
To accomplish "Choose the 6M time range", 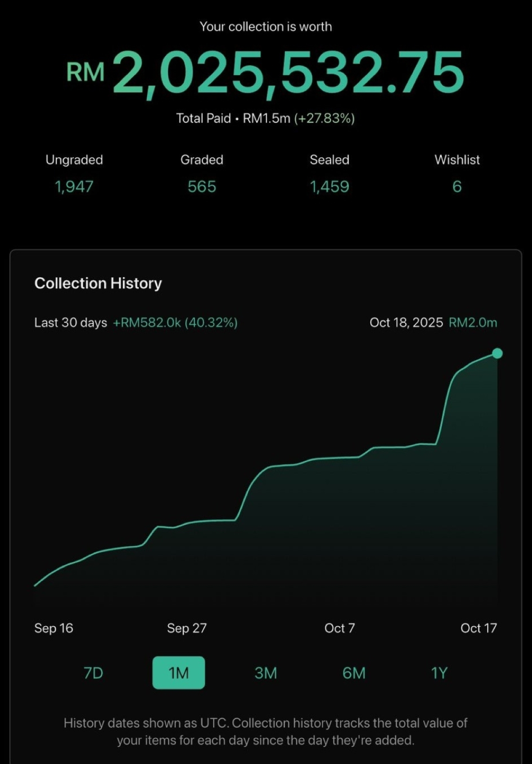I will [354, 673].
